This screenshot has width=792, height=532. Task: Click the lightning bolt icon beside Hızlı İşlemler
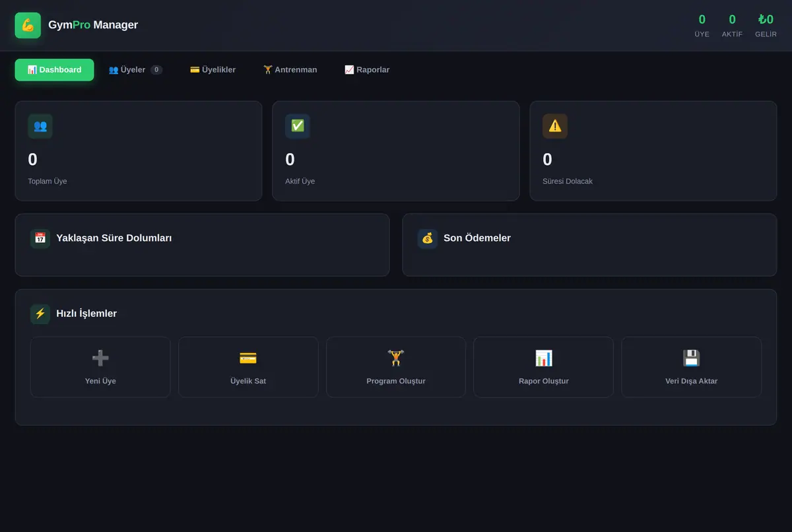click(40, 314)
